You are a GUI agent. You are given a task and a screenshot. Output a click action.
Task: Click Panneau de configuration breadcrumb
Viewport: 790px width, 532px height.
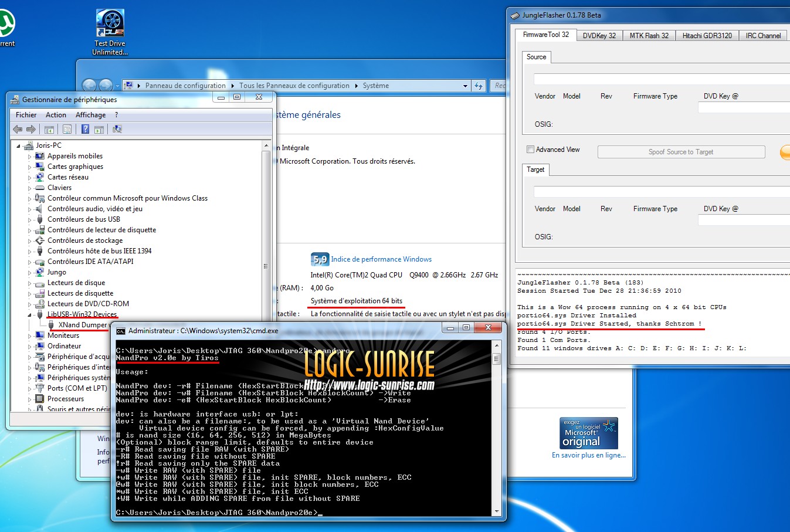click(185, 86)
